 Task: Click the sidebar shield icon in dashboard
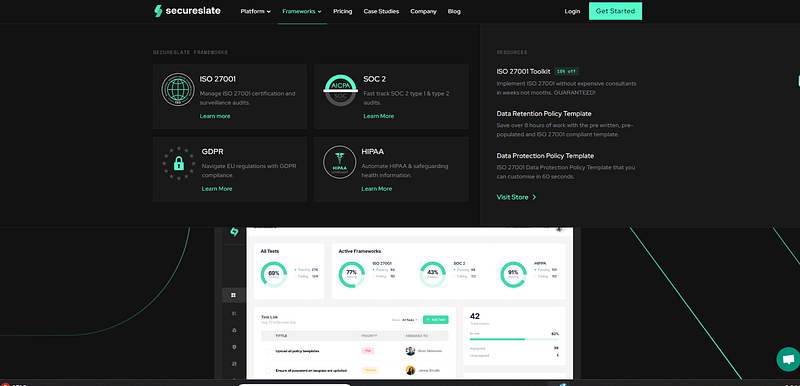234,347
